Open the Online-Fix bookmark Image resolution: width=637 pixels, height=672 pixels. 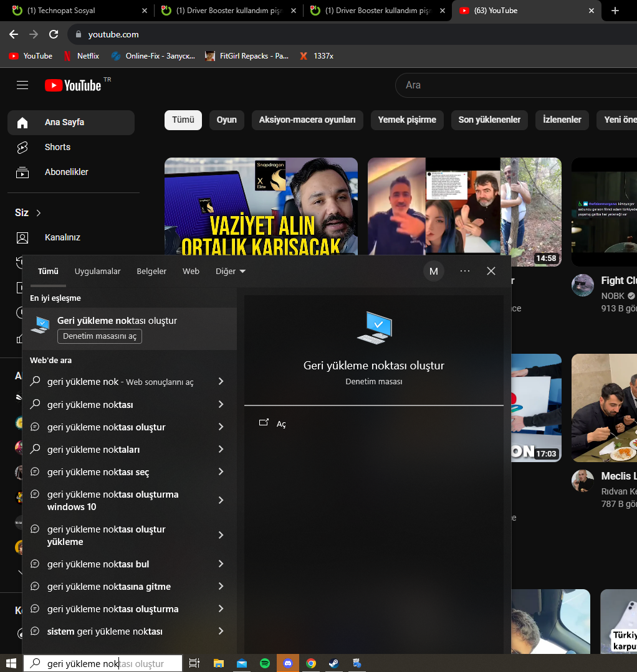(153, 56)
